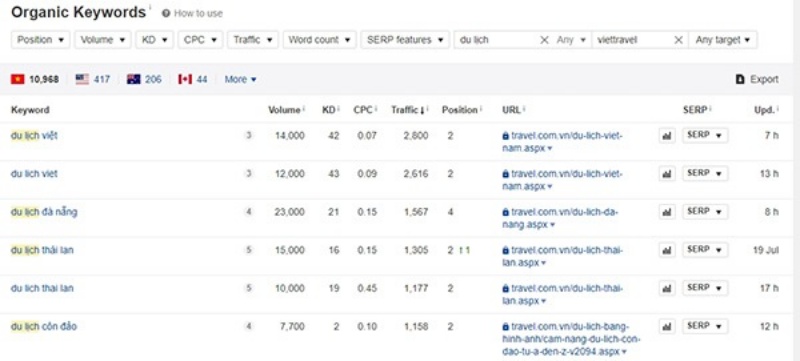Sort by the CPC column header
The image size is (800, 361).
pyautogui.click(x=363, y=110)
